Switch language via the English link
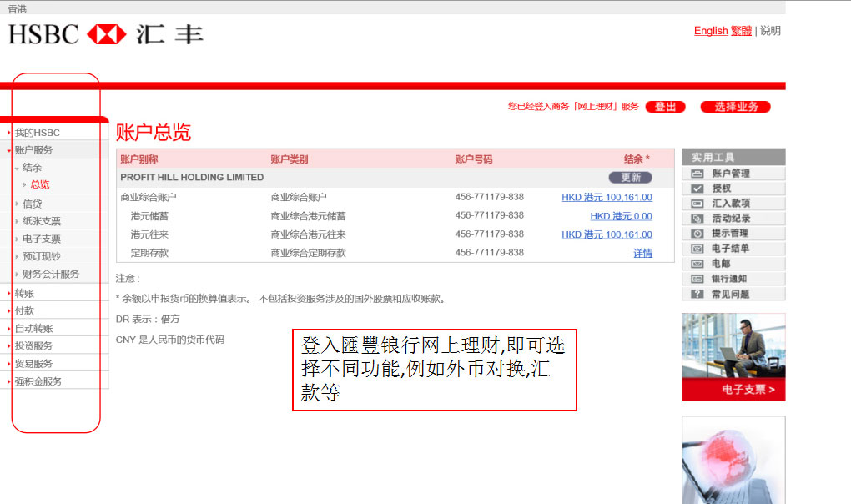 (x=710, y=31)
